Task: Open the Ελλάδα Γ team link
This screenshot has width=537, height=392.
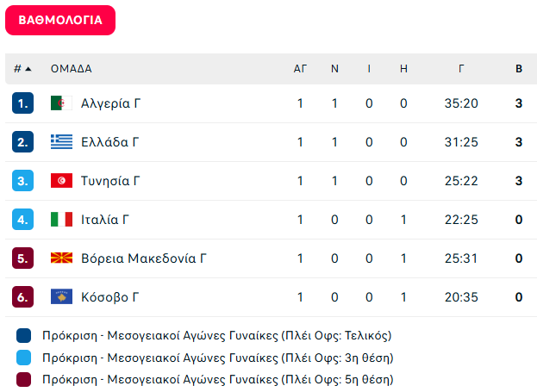Action: click(x=110, y=142)
